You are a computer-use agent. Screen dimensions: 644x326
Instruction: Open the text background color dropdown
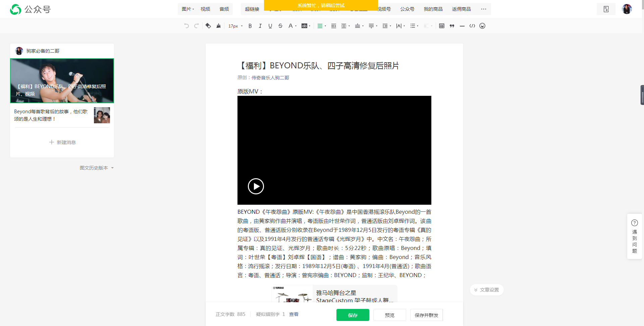tap(306, 26)
